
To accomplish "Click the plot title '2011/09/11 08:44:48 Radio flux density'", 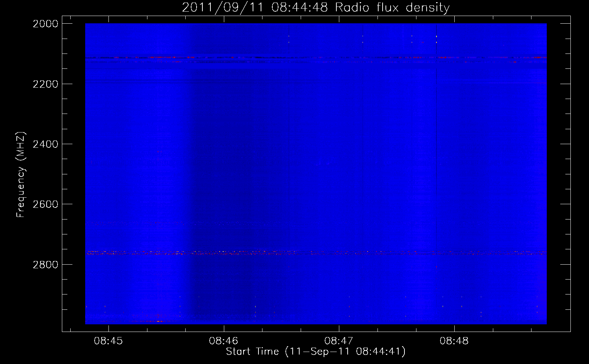I will 316,8.
